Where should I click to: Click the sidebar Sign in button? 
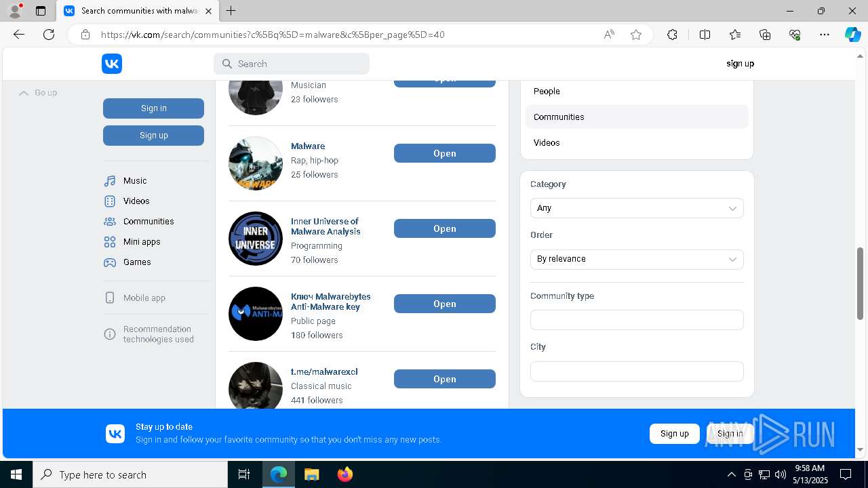tap(153, 108)
